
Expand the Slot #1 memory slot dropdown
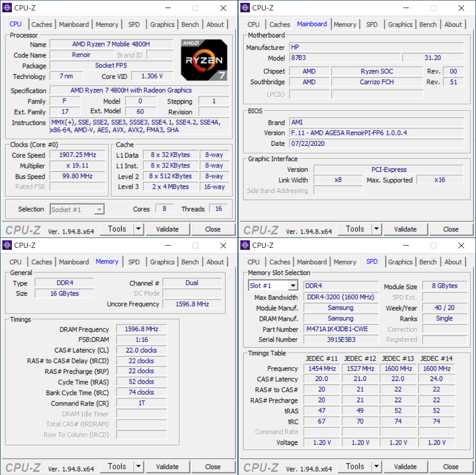click(x=292, y=286)
